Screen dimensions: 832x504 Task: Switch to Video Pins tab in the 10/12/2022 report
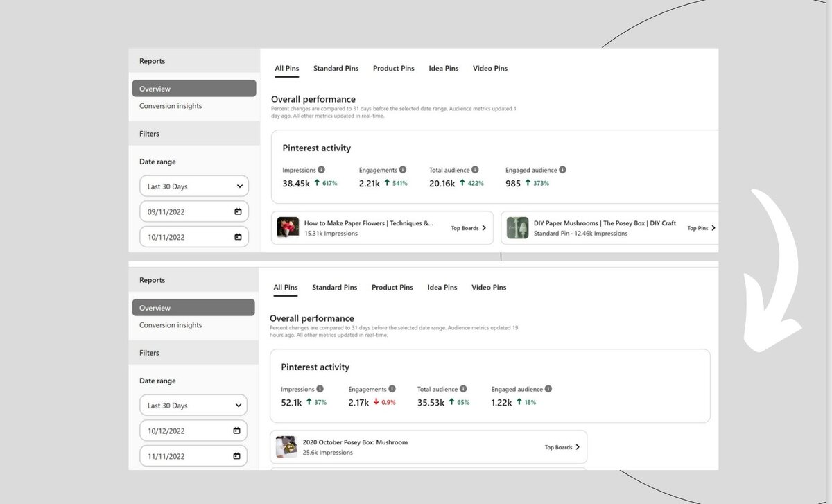click(x=489, y=288)
